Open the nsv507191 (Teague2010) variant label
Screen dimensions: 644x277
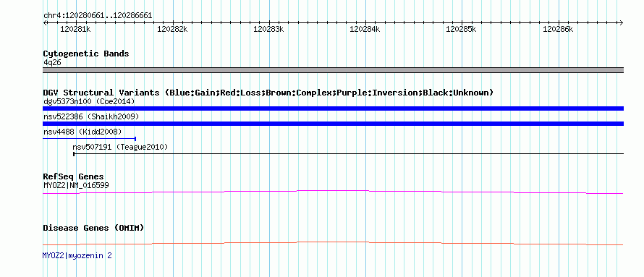[x=120, y=147]
